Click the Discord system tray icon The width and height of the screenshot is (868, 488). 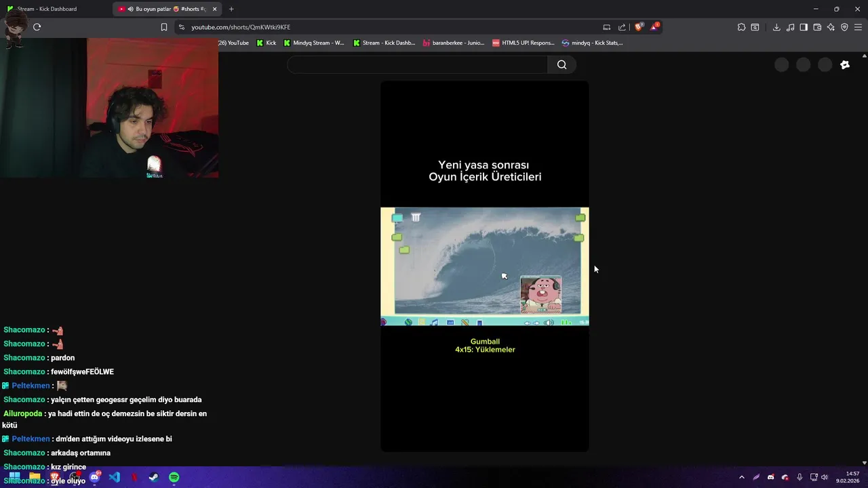pyautogui.click(x=771, y=477)
